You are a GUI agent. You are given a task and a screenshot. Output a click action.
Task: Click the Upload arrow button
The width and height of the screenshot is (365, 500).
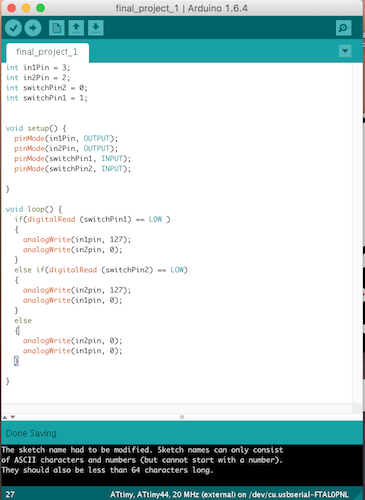(33, 28)
